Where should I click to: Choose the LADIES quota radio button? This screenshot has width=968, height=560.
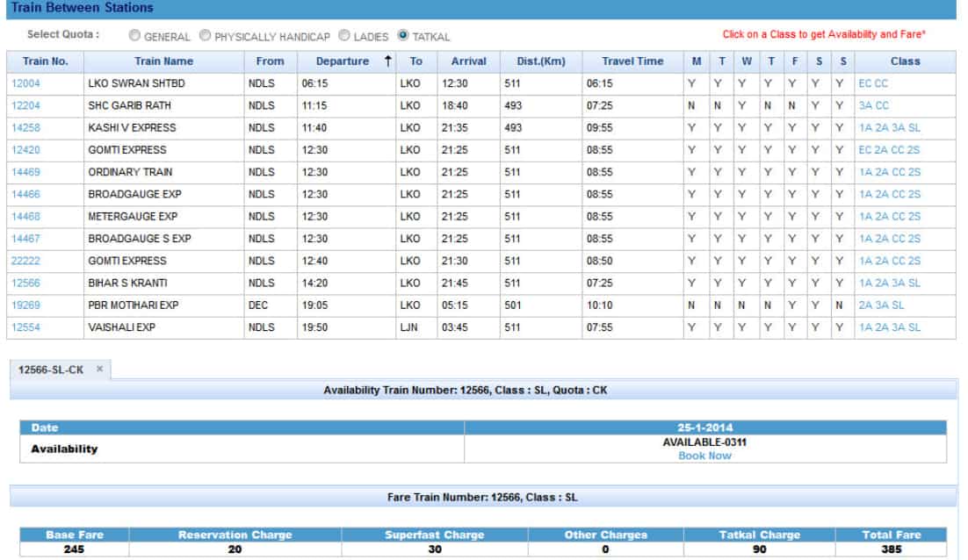[344, 36]
